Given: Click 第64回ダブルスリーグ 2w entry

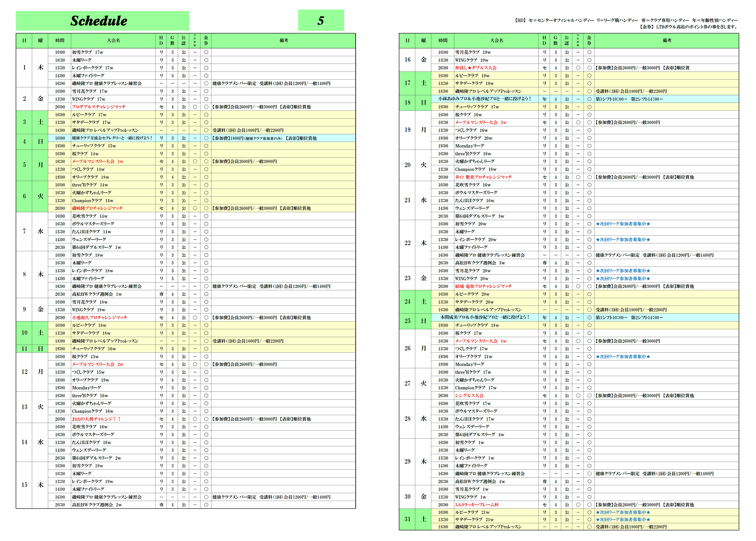Looking at the screenshot, I should [x=97, y=458].
